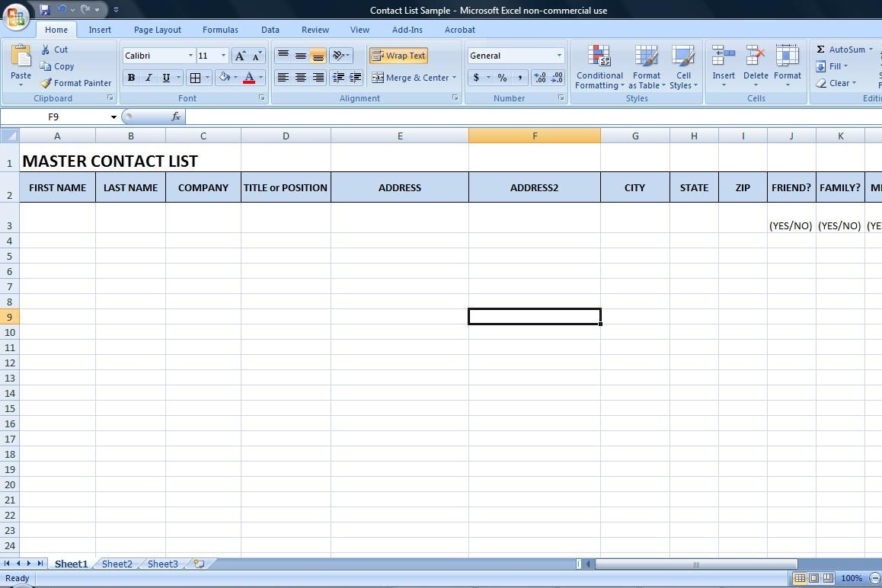The width and height of the screenshot is (882, 588).
Task: Click the Office Button logo
Action: [x=16, y=16]
